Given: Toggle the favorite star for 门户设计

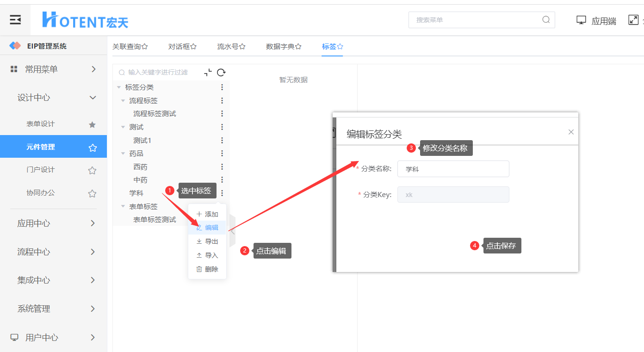Looking at the screenshot, I should click(x=92, y=170).
